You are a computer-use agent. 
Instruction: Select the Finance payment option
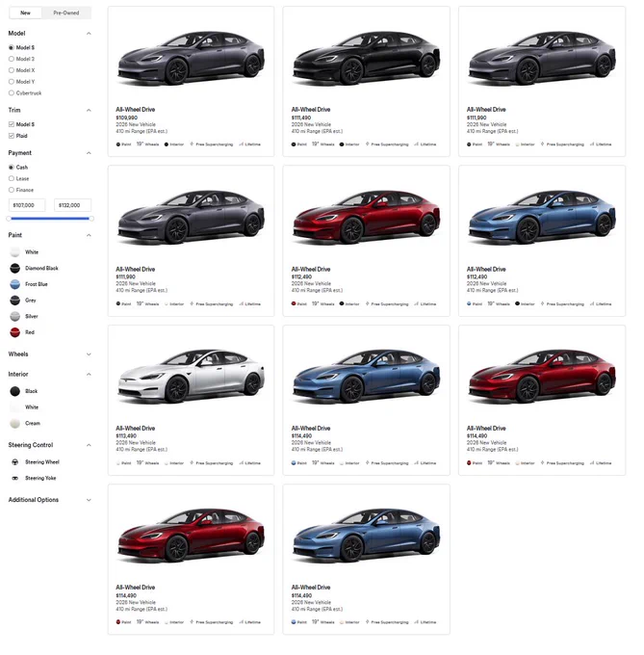tap(12, 190)
